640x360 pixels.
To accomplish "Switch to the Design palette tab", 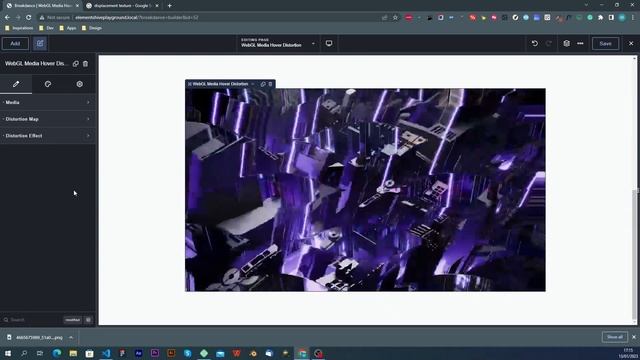I will point(48,84).
